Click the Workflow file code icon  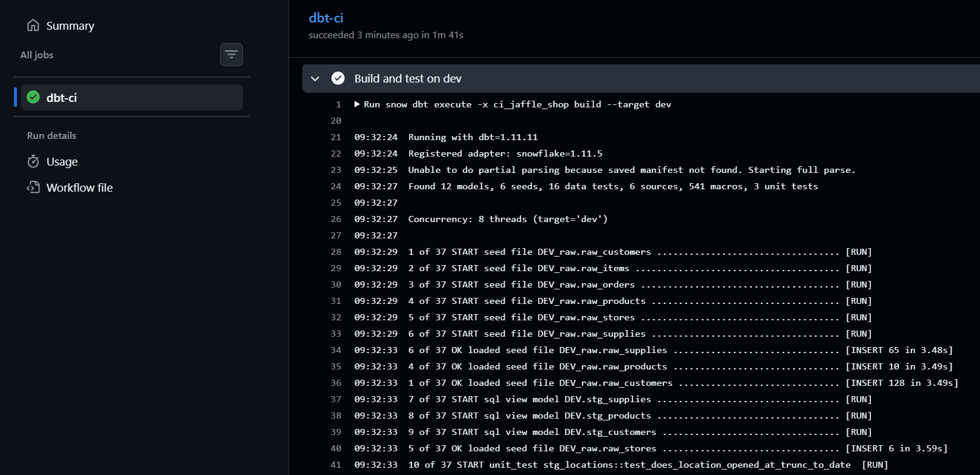coord(33,187)
